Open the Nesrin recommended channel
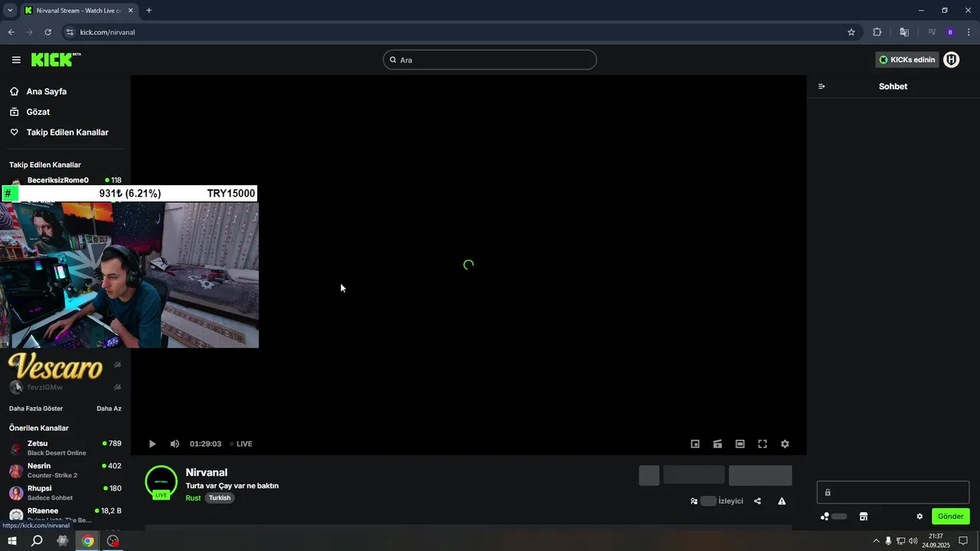 pos(65,470)
